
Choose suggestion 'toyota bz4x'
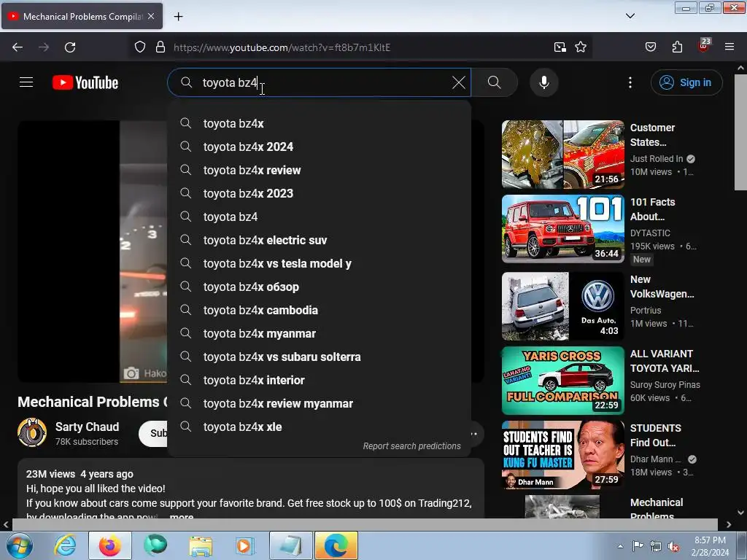point(320,123)
